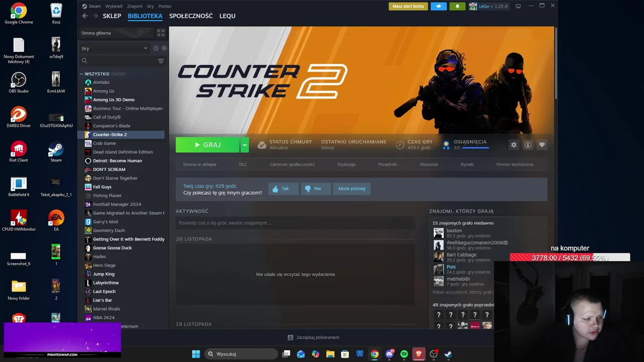Open the Poradniki tab

pos(388,164)
